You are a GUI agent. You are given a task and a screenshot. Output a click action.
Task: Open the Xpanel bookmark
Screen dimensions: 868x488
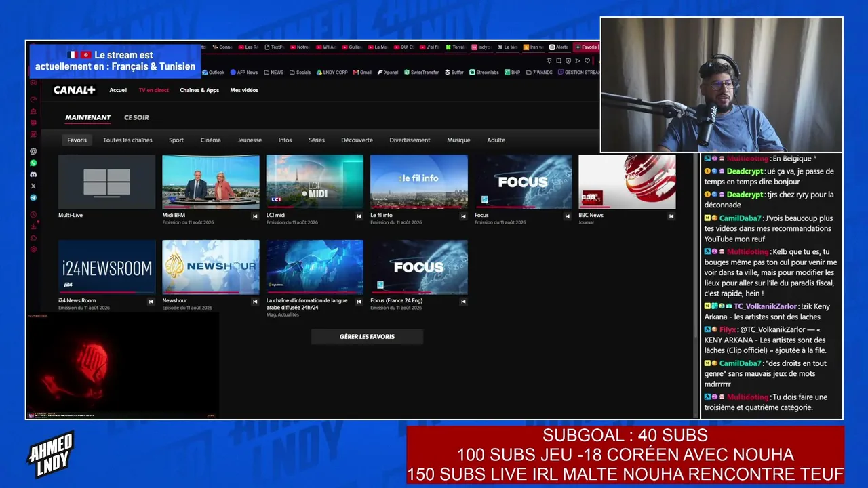tap(388, 73)
